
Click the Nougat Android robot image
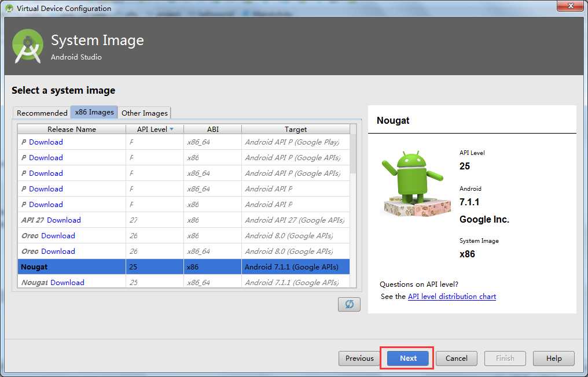click(416, 183)
